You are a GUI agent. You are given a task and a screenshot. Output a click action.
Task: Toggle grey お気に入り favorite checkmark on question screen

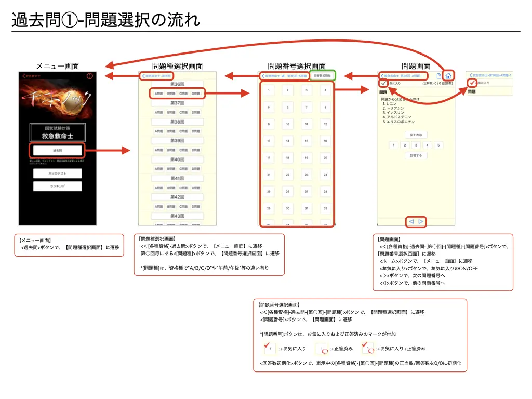point(383,83)
